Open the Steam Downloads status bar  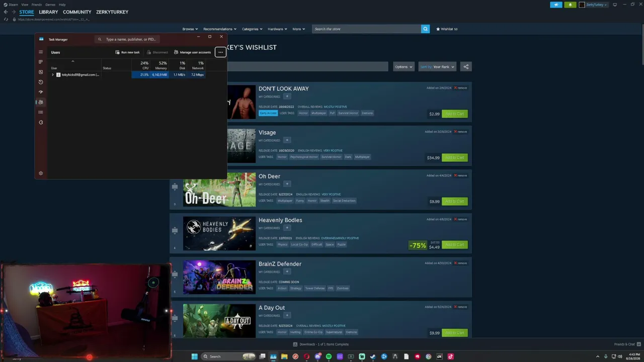321,344
